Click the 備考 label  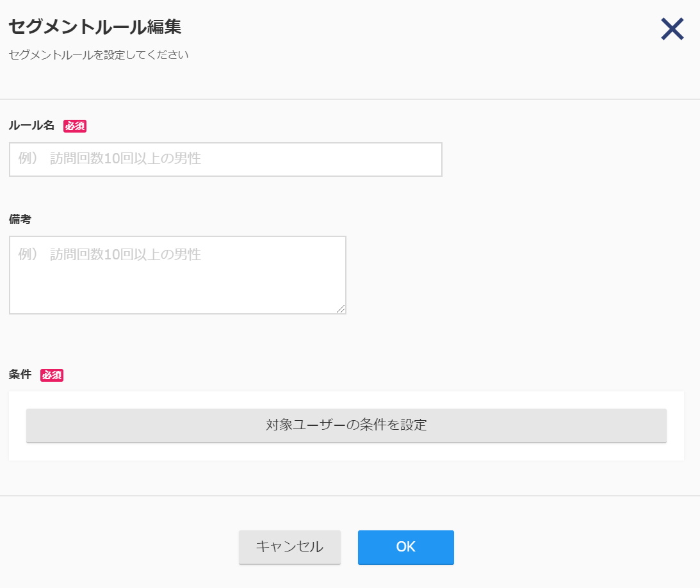click(x=20, y=219)
